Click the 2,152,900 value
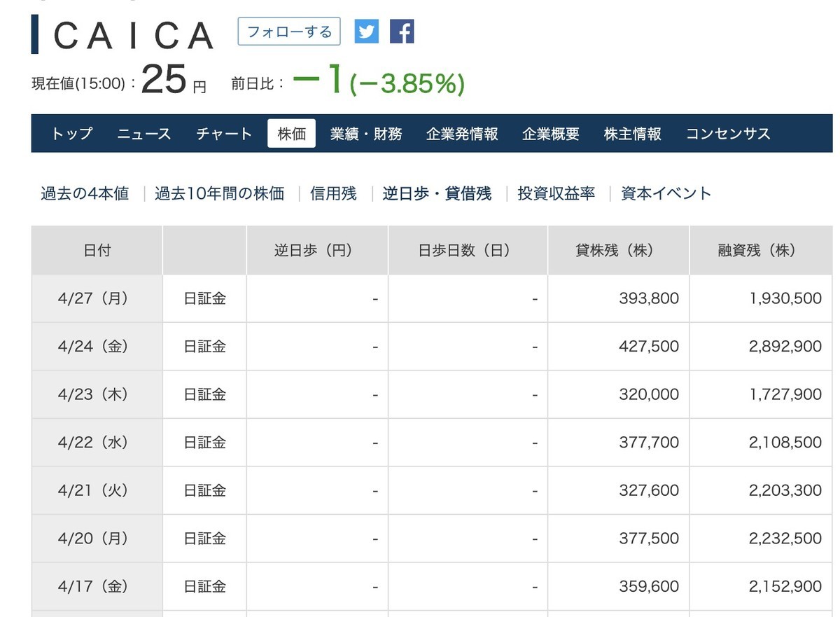 (785, 586)
